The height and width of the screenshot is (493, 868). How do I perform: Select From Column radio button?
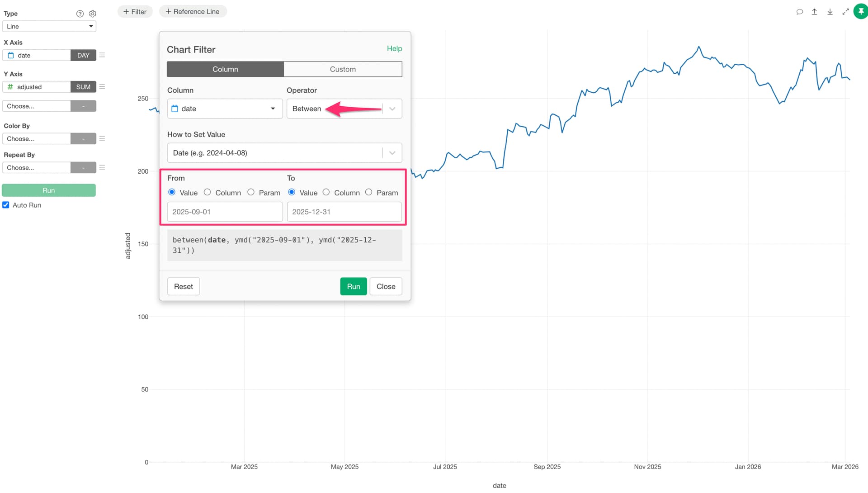click(208, 192)
